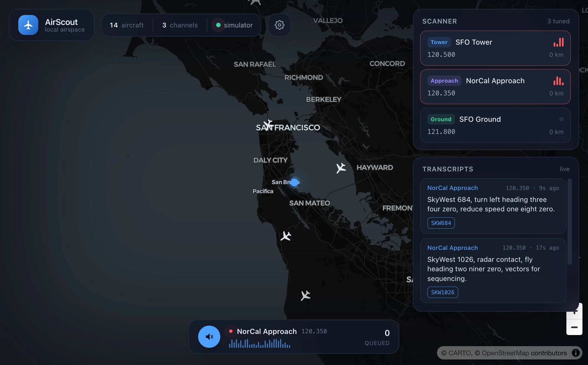
Task: Tune to the SFO Ground channel card
Action: 495,125
